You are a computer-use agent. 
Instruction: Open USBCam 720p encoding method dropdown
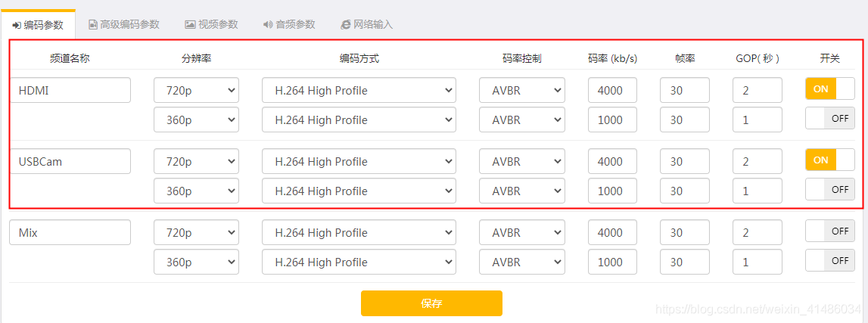359,162
